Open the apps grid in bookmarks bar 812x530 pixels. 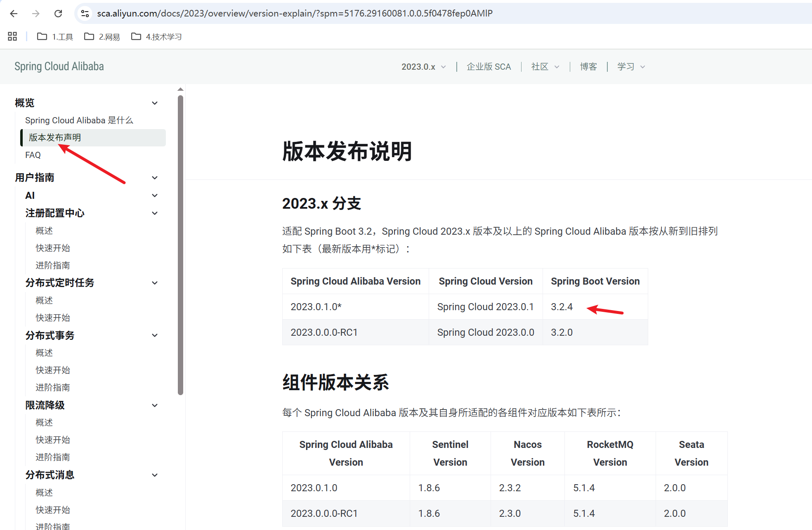(12, 37)
